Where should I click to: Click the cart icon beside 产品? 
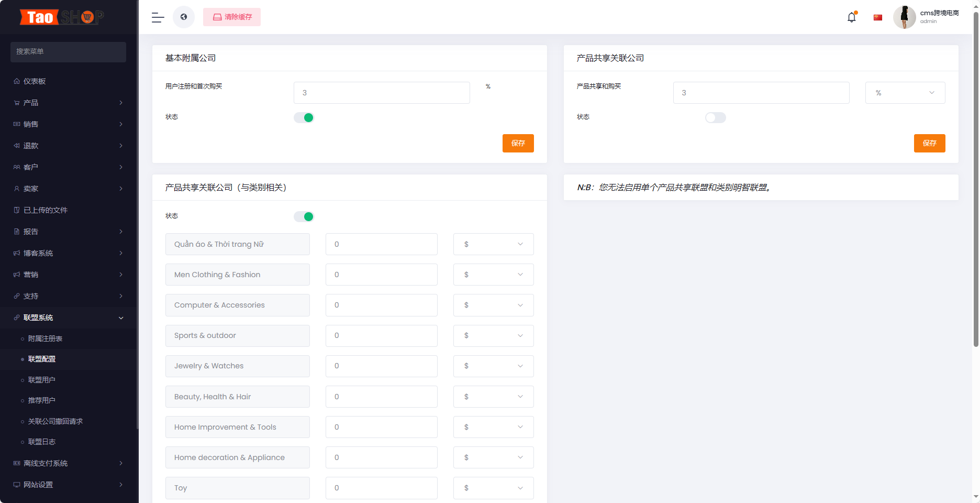pos(17,103)
